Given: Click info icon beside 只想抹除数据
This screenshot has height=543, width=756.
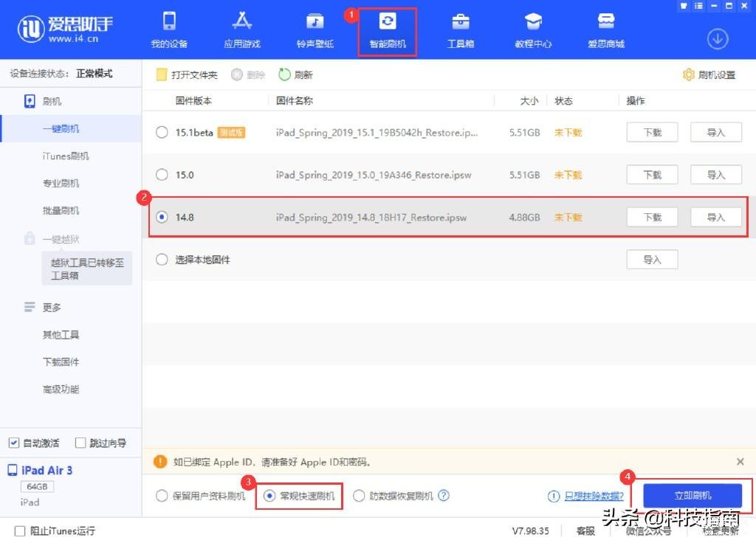Looking at the screenshot, I should pos(554,496).
